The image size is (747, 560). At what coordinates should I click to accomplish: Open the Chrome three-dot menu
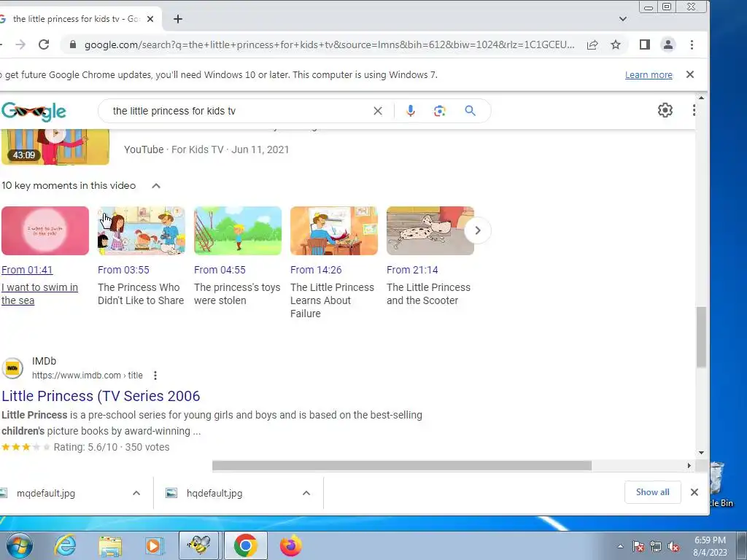(x=692, y=44)
